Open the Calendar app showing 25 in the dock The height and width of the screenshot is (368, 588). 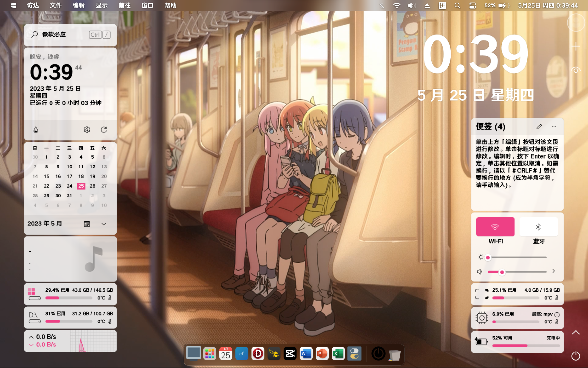(x=226, y=354)
